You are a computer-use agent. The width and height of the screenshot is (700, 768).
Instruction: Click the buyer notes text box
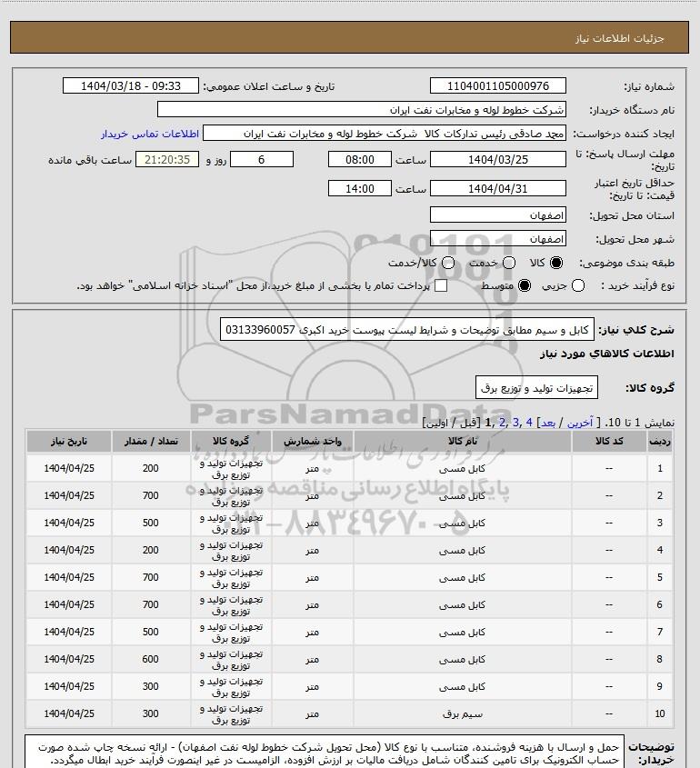[x=325, y=752]
